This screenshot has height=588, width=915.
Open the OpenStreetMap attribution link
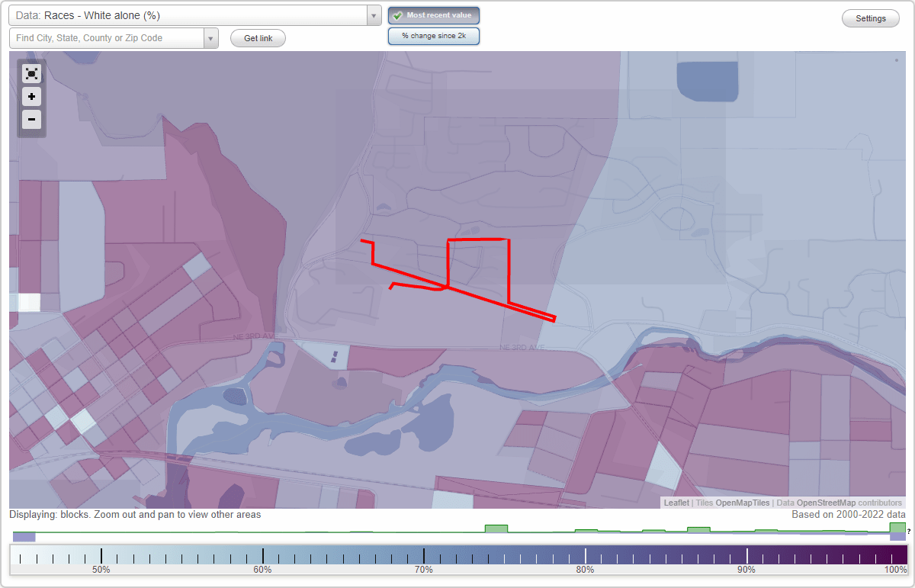[826, 503]
